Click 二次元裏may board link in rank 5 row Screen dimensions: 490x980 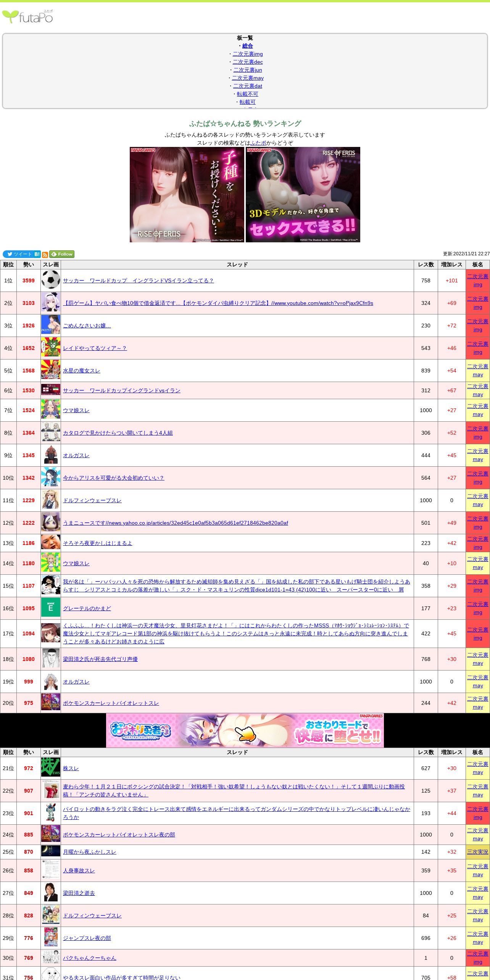(x=478, y=371)
